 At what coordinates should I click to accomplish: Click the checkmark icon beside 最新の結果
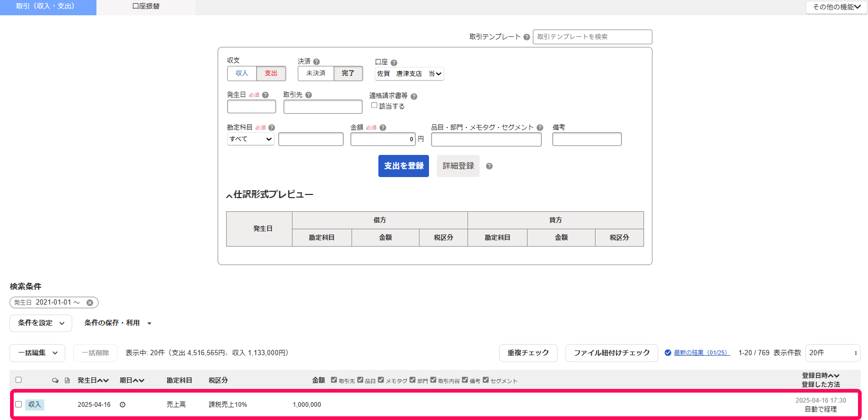coord(668,353)
